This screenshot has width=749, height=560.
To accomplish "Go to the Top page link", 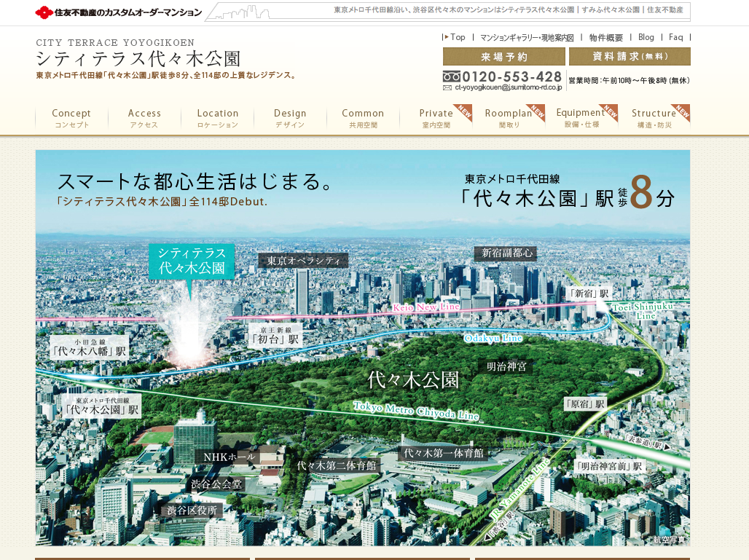I will click(457, 37).
